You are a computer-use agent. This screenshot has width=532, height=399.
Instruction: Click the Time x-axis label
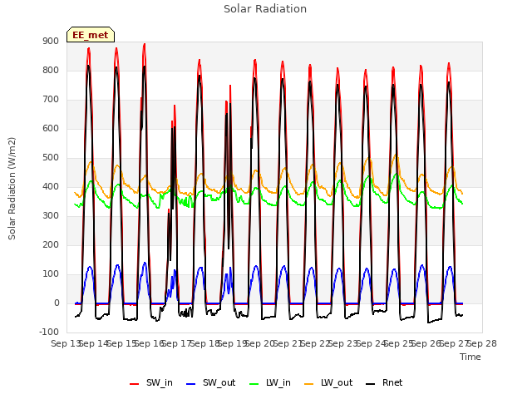[470, 357]
